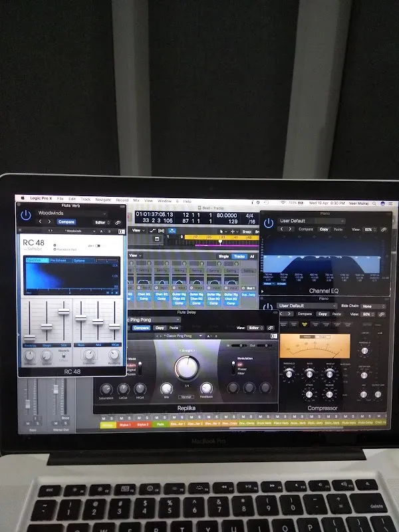Click Compare in Flute Delay window
Viewport: 399px width, 532px height.
[x=141, y=328]
